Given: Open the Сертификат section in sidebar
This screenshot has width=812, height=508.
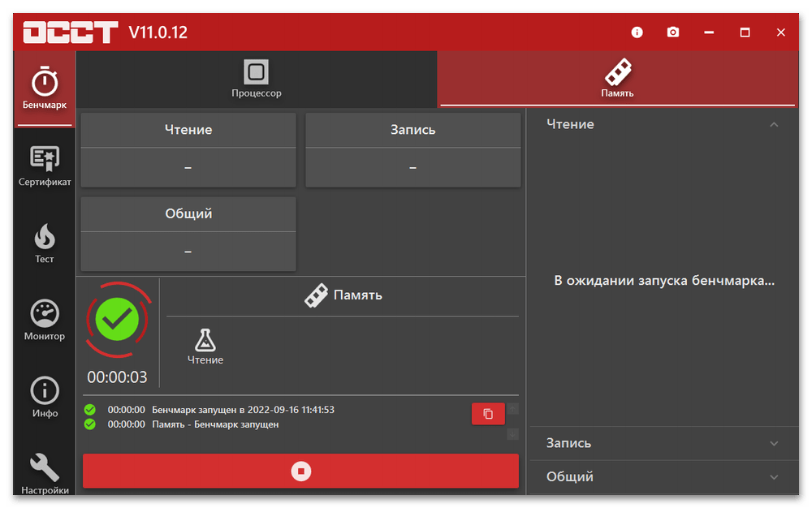Looking at the screenshot, I should [x=45, y=166].
